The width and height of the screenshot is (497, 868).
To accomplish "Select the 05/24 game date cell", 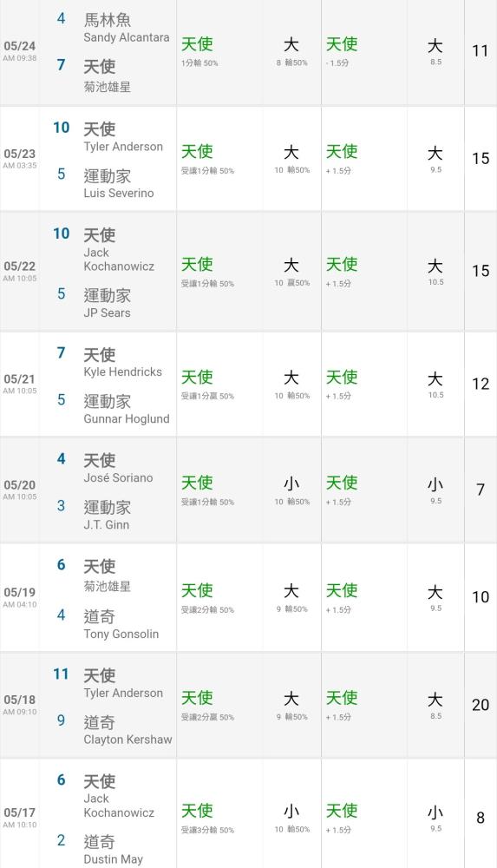I will tap(20, 50).
